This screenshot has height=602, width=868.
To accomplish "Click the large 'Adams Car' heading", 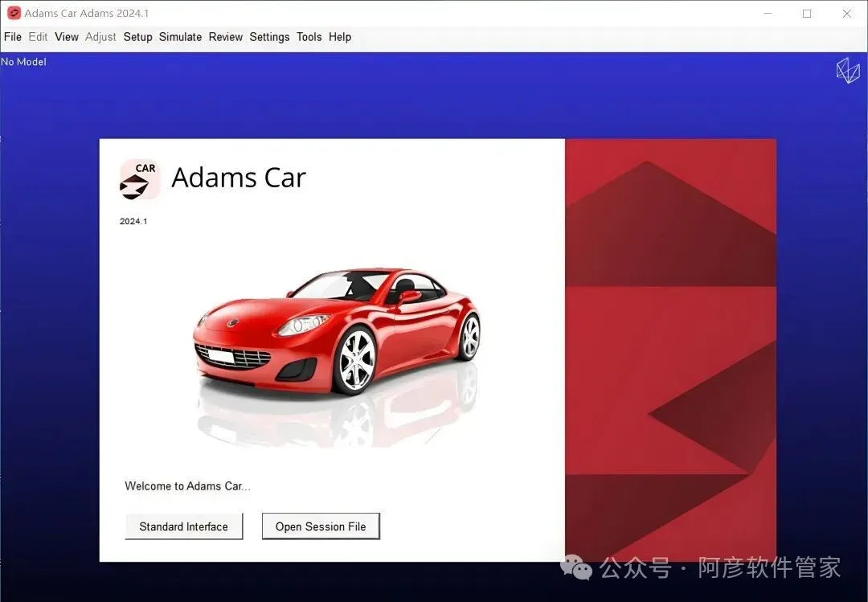I will (x=239, y=178).
